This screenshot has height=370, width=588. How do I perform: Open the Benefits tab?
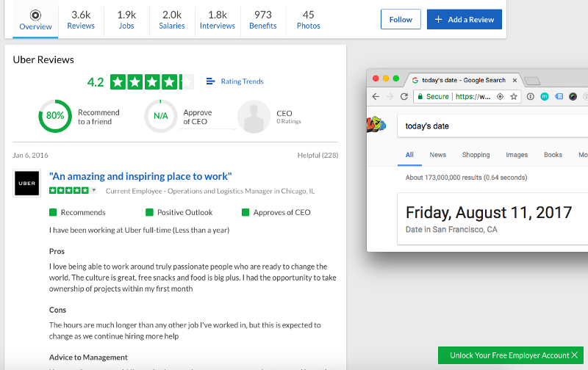tap(263, 20)
